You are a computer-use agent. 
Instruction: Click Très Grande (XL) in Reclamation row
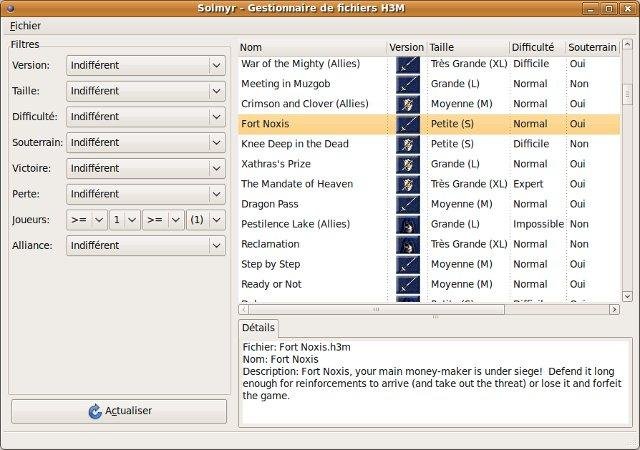[469, 244]
